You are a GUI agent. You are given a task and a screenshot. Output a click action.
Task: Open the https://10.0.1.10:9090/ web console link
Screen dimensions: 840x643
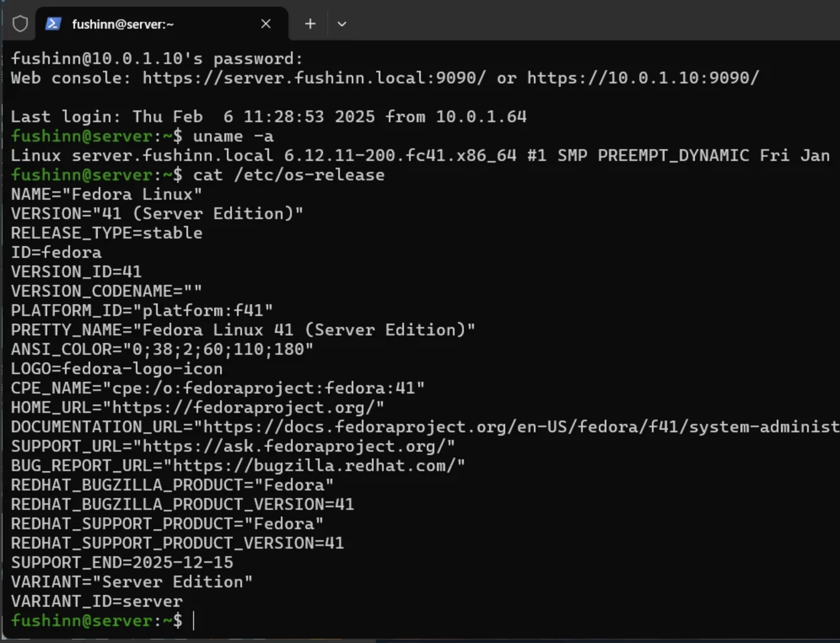coord(643,78)
